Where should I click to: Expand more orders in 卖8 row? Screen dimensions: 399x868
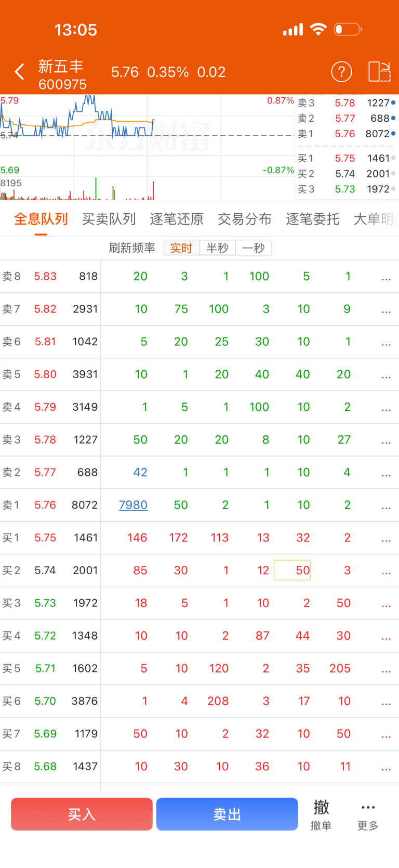tap(386, 278)
